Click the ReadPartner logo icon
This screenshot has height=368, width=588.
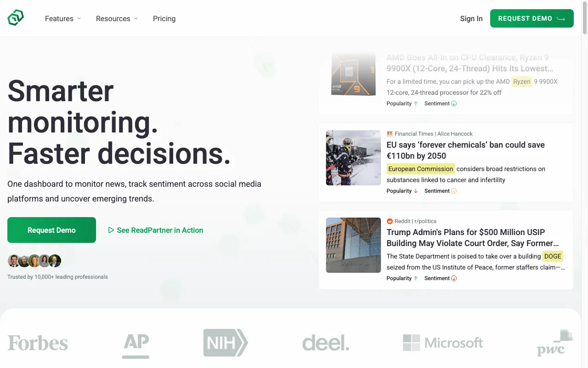(x=16, y=18)
